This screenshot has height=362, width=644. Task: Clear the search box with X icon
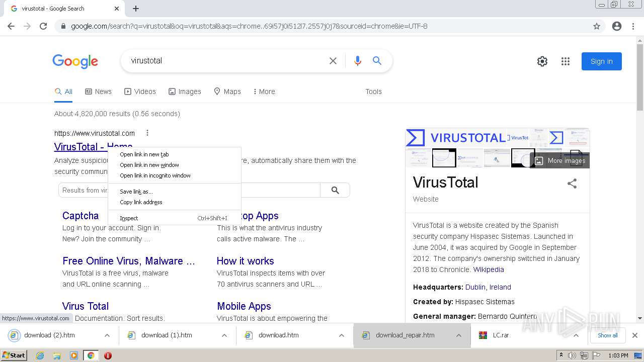[333, 61]
